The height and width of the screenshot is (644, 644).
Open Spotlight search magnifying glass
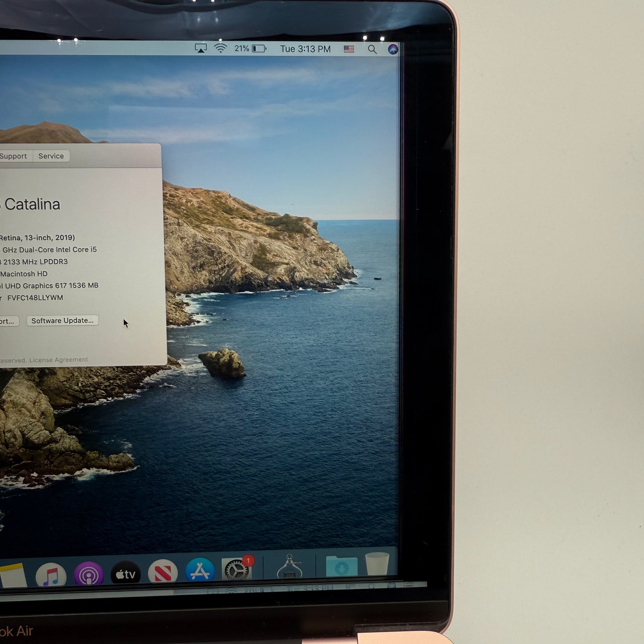click(x=372, y=49)
